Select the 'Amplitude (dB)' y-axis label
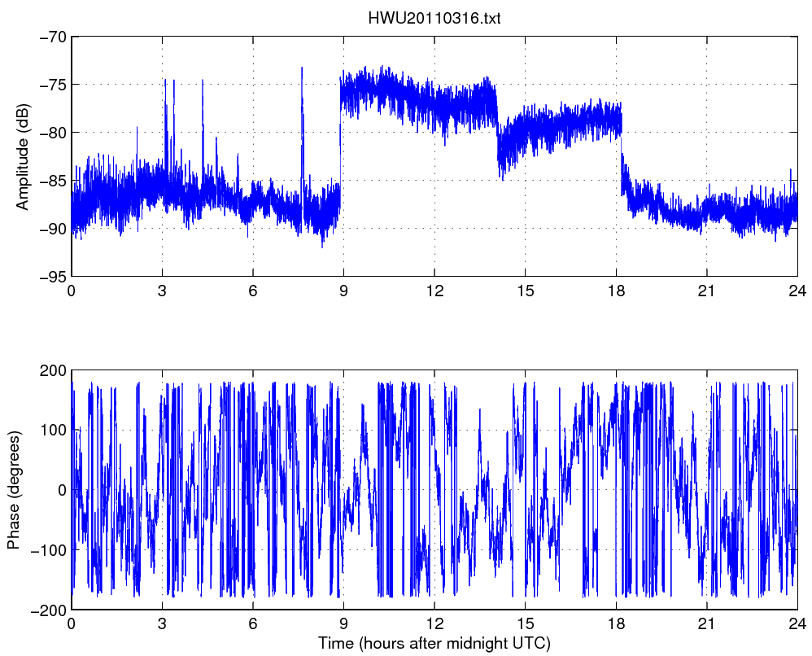Image resolution: width=812 pixels, height=656 pixels. [22, 157]
